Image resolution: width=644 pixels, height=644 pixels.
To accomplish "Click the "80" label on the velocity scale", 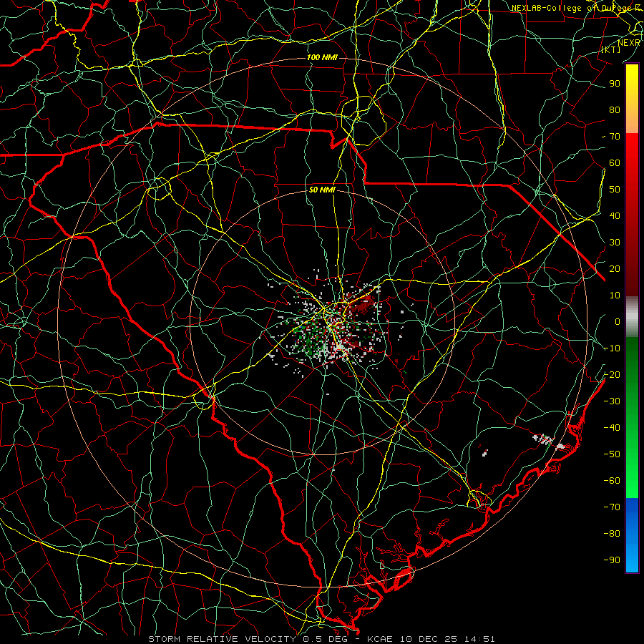I will click(x=615, y=109).
